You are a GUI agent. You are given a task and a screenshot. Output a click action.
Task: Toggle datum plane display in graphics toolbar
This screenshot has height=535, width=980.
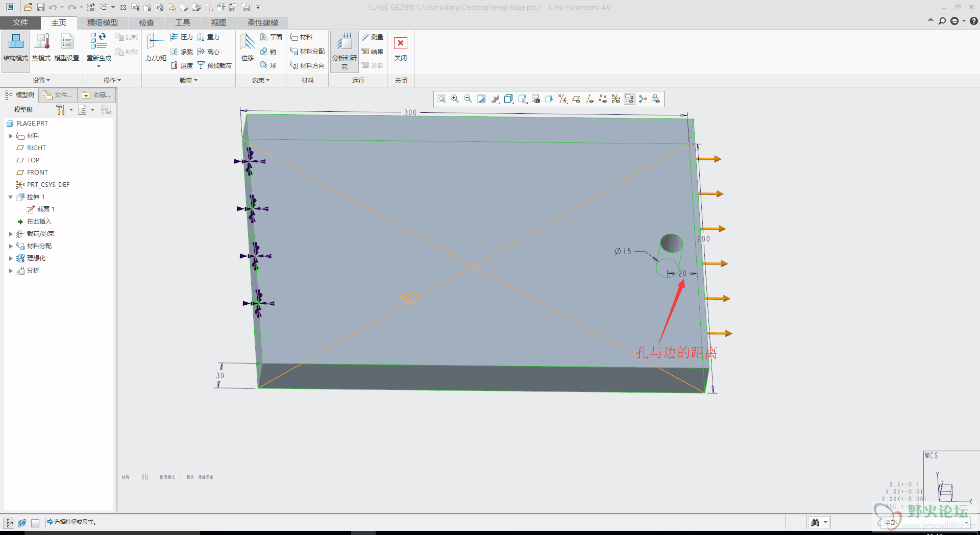pyautogui.click(x=576, y=99)
